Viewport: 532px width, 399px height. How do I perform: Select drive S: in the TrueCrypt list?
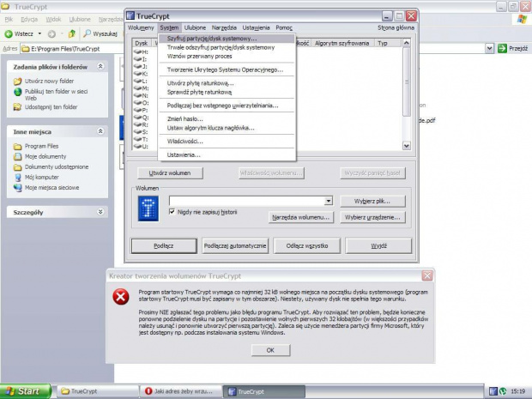tap(141, 132)
